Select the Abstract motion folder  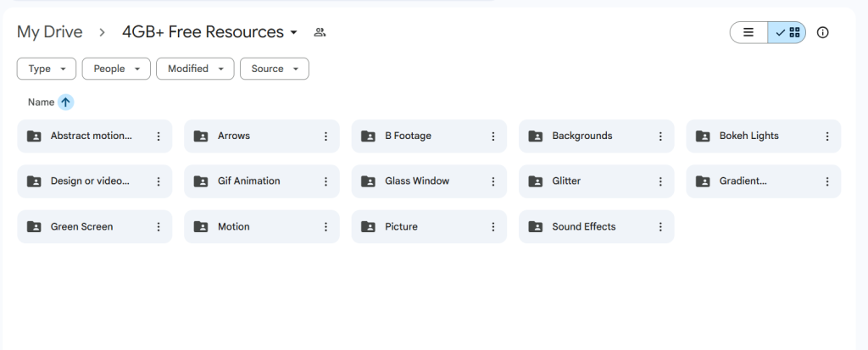point(95,136)
